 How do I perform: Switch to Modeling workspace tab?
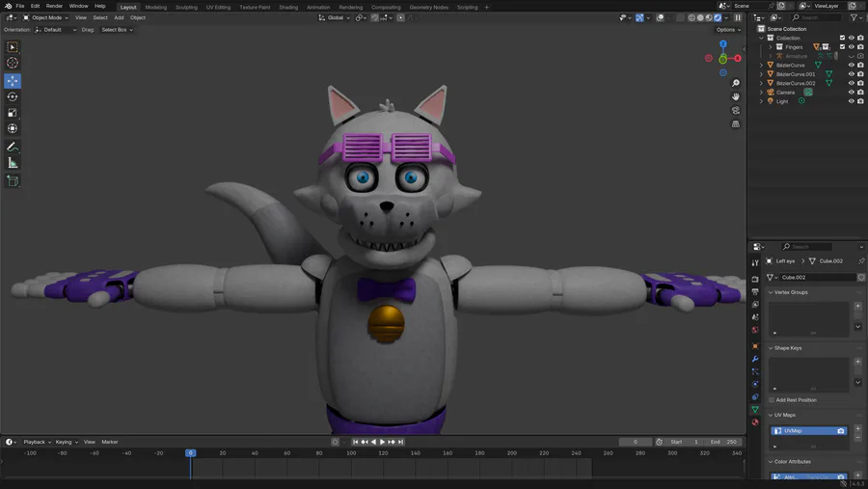pyautogui.click(x=155, y=7)
